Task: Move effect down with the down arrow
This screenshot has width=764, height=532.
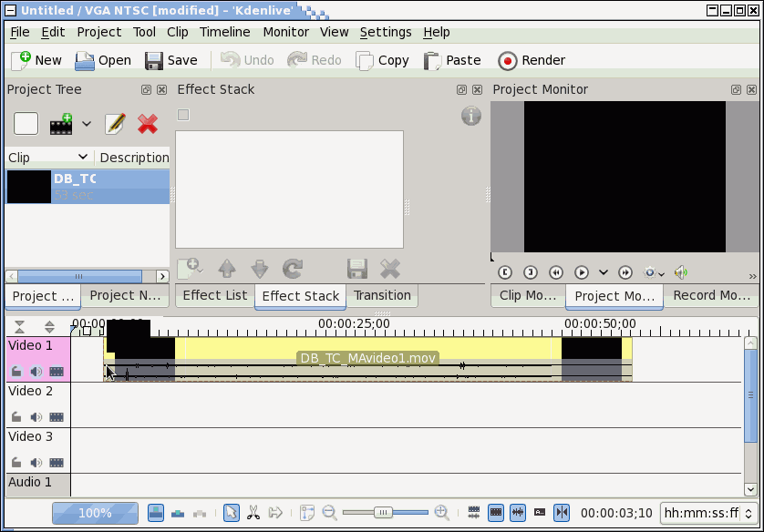Action: pyautogui.click(x=259, y=269)
